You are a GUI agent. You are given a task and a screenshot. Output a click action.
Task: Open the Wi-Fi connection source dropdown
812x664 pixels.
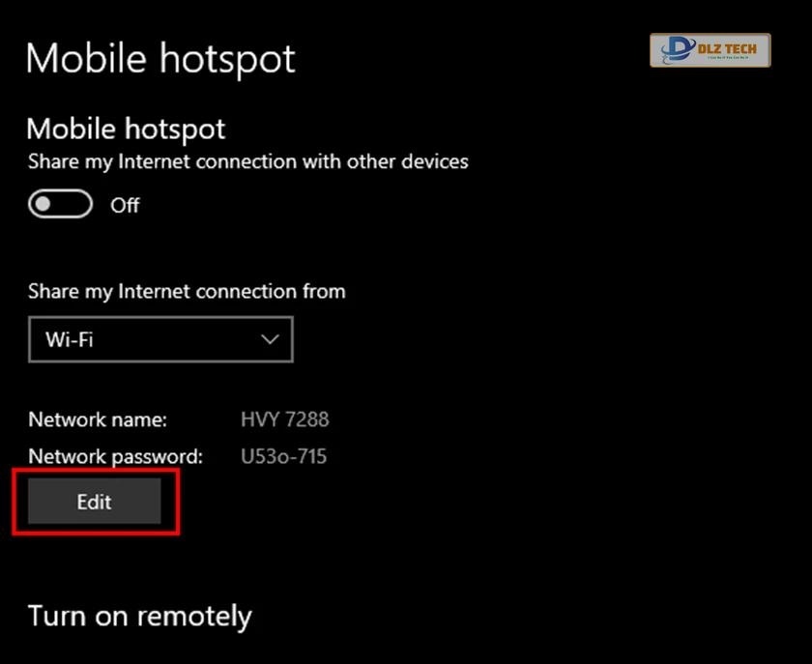(160, 339)
